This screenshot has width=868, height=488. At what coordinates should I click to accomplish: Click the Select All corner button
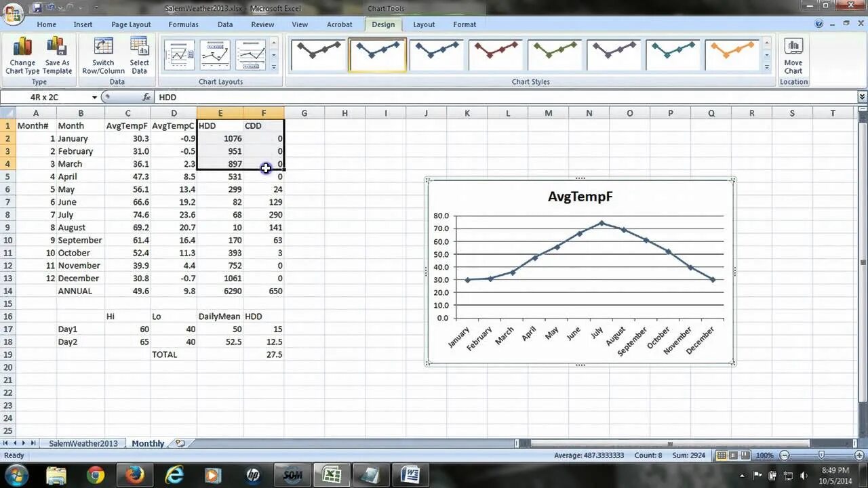pyautogui.click(x=7, y=113)
